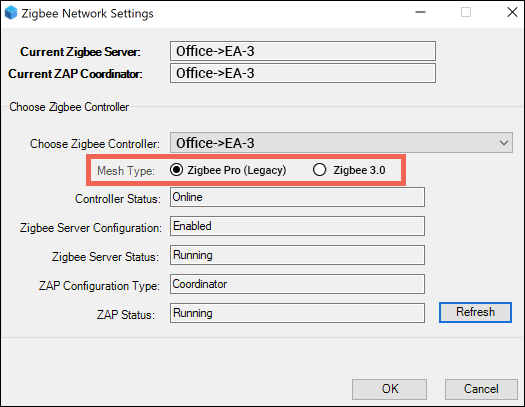The height and width of the screenshot is (407, 525).
Task: Click the Zigbee Server Configuration Enabled field
Action: click(x=297, y=226)
